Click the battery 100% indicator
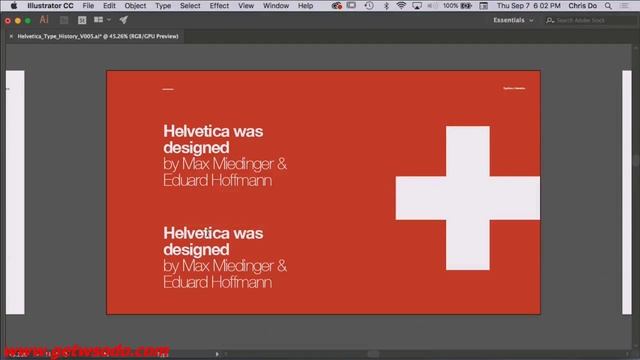Screen dimensions: 640x360 click(x=458, y=6)
